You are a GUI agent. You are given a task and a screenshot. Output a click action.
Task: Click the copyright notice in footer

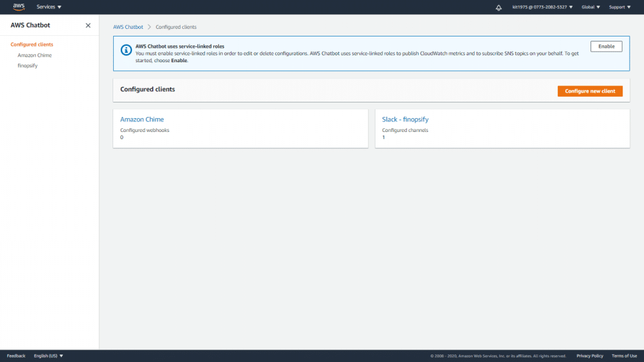498,356
